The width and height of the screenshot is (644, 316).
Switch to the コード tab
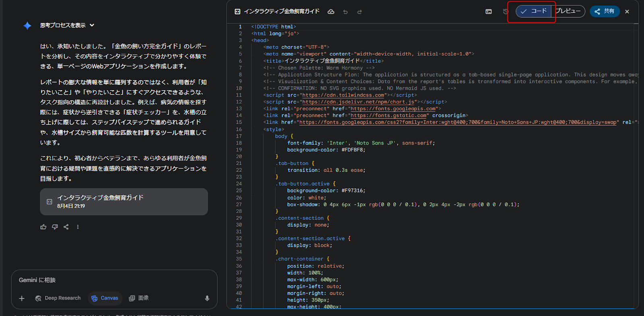click(x=534, y=11)
